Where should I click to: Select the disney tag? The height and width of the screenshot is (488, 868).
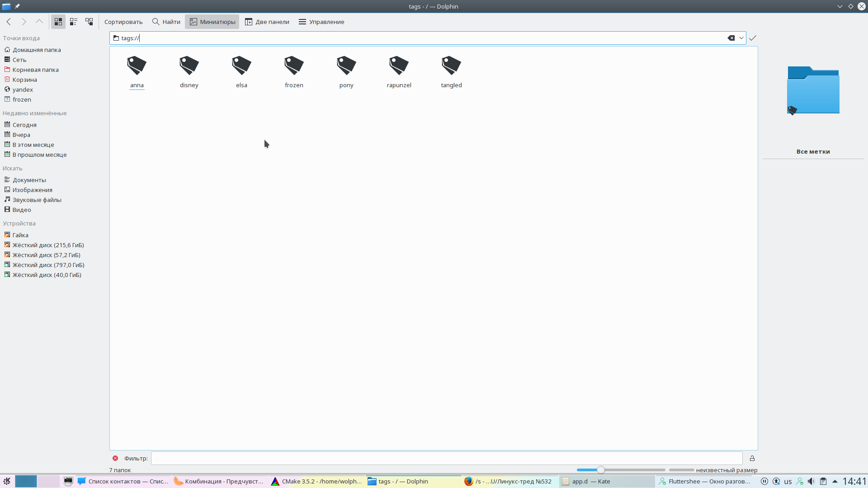click(189, 72)
